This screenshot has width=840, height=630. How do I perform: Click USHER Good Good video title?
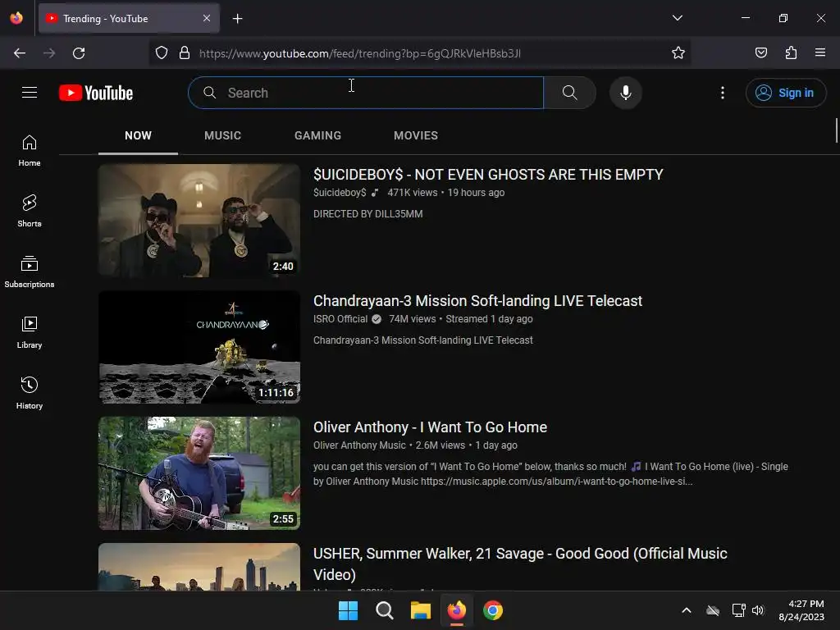click(520, 564)
